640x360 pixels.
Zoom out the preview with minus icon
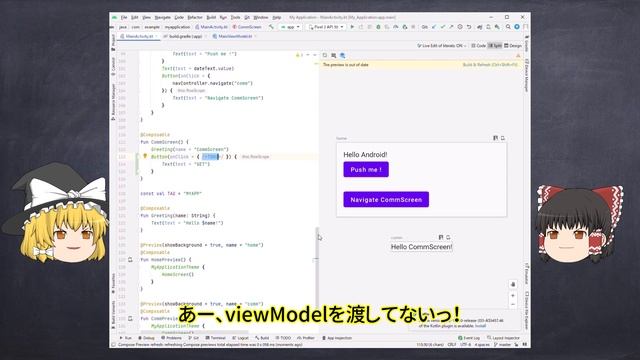tap(513, 304)
